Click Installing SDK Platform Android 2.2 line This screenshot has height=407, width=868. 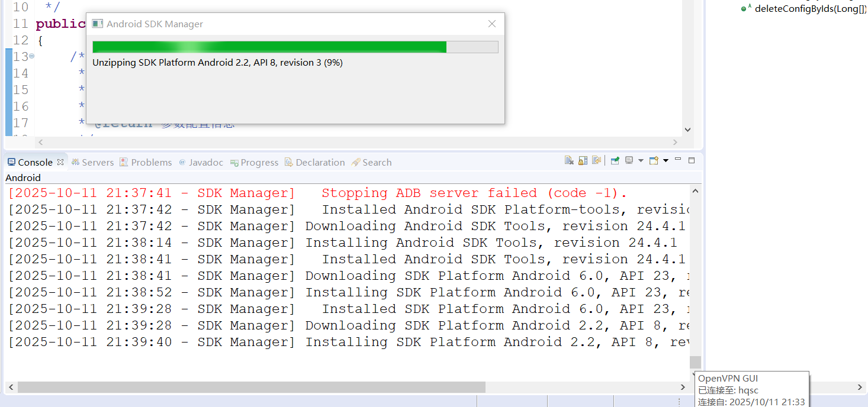348,342
